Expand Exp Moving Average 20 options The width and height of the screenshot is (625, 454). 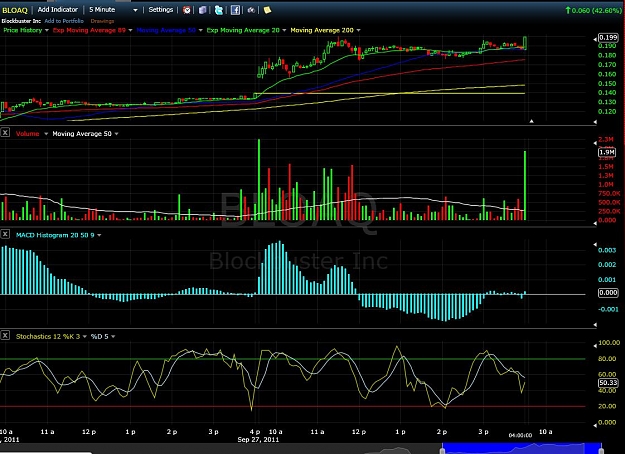[284, 30]
